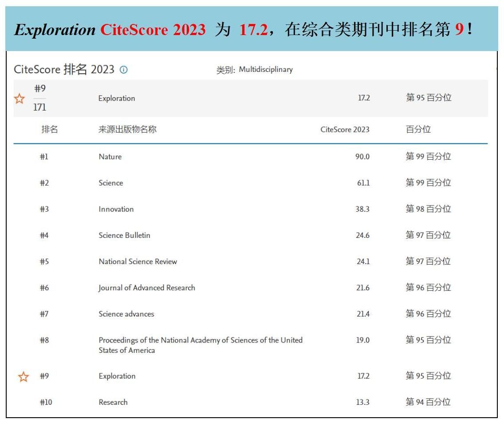Click the star icon in the top summary row

coord(20,99)
